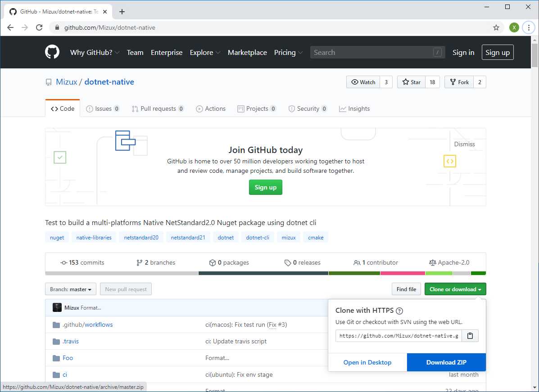Click the stargazers count 18
The image size is (539, 392).
pos(432,82)
